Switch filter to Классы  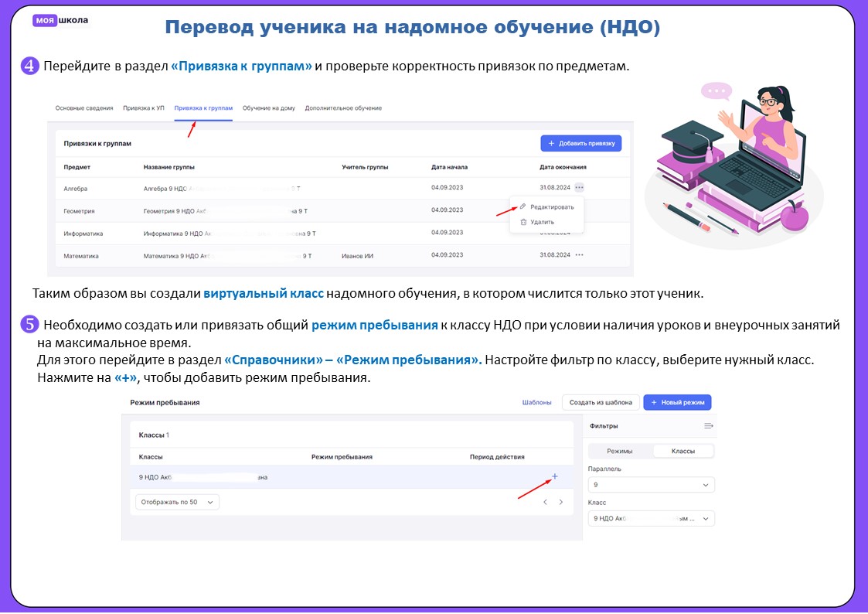[x=683, y=452]
